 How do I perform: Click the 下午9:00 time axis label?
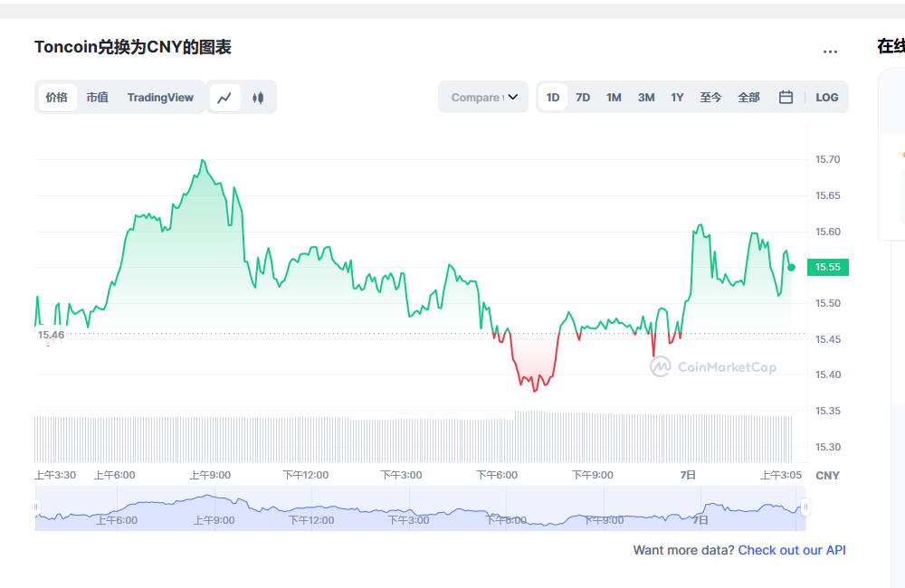pos(592,475)
